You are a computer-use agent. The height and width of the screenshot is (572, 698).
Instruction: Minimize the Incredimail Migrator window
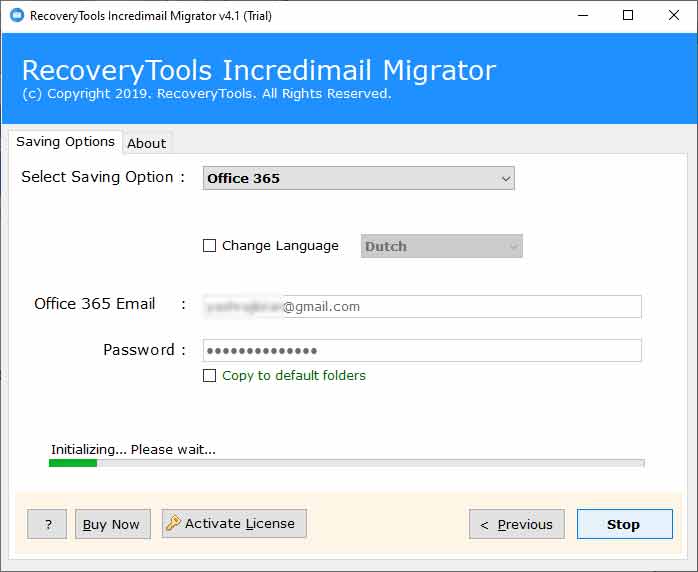coord(583,16)
